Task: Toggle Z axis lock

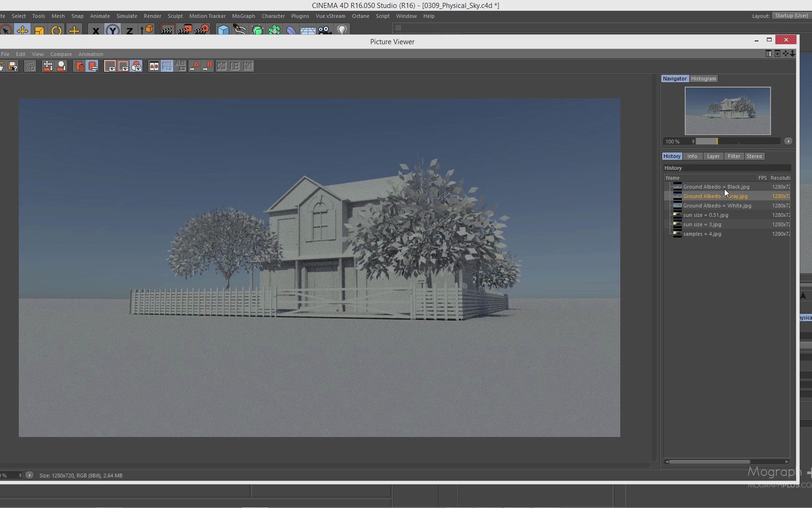Action: tap(129, 30)
